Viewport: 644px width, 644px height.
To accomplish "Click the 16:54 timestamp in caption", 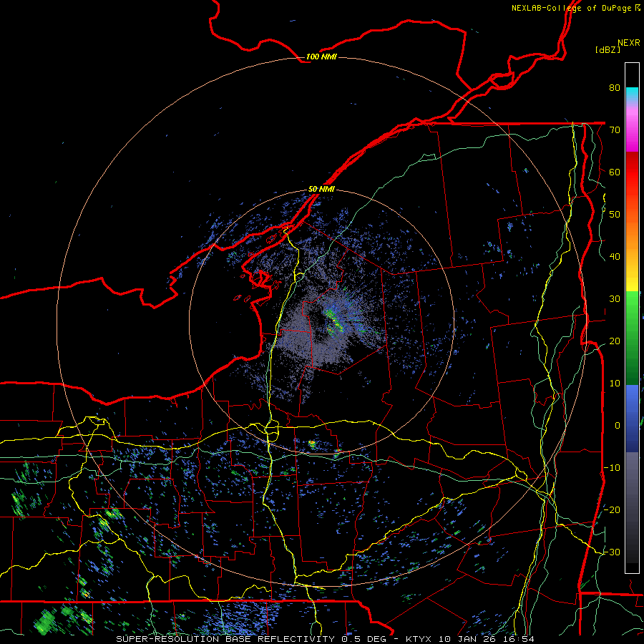I will click(x=519, y=639).
